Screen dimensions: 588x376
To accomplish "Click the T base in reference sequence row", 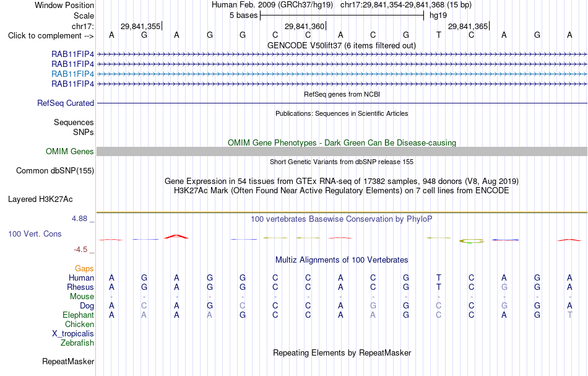I will 439,35.
